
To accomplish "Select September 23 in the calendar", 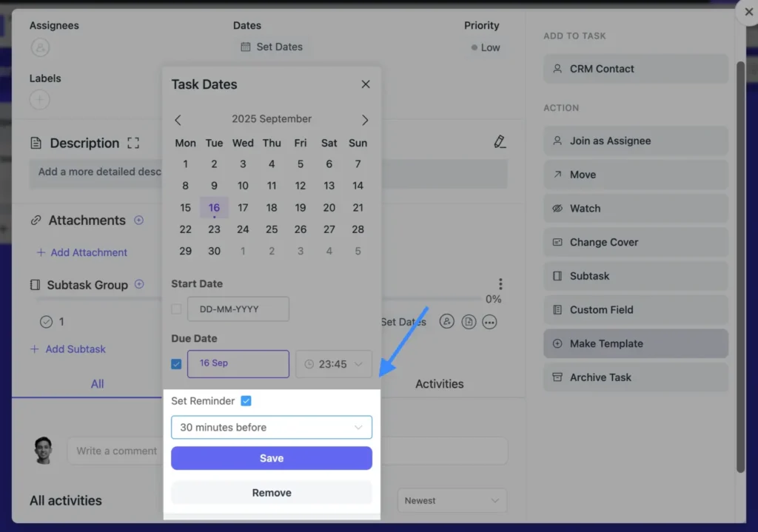I will pyautogui.click(x=214, y=229).
